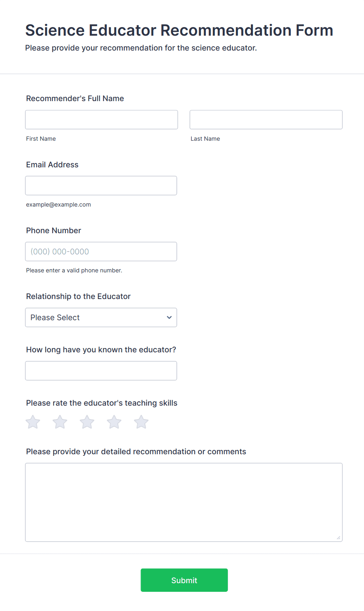Viewport: 364px width, 611px height.
Task: Give a three-star teaching rating
Action: (87, 422)
